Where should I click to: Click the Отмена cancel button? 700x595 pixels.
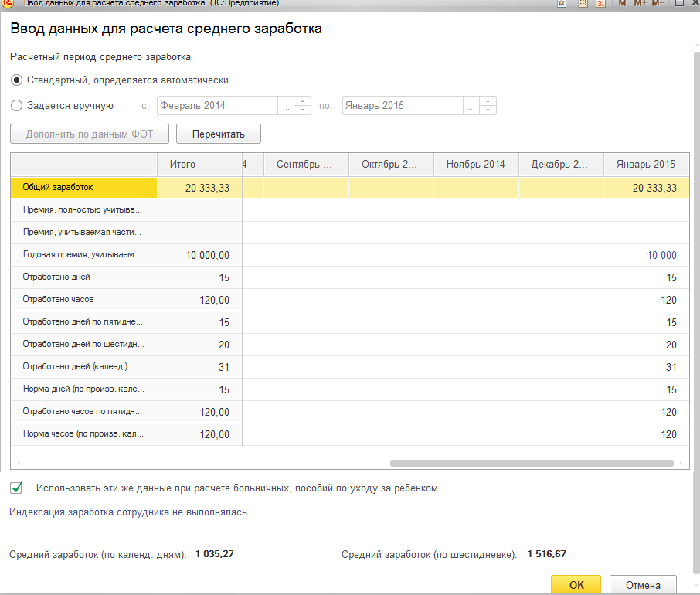[643, 585]
